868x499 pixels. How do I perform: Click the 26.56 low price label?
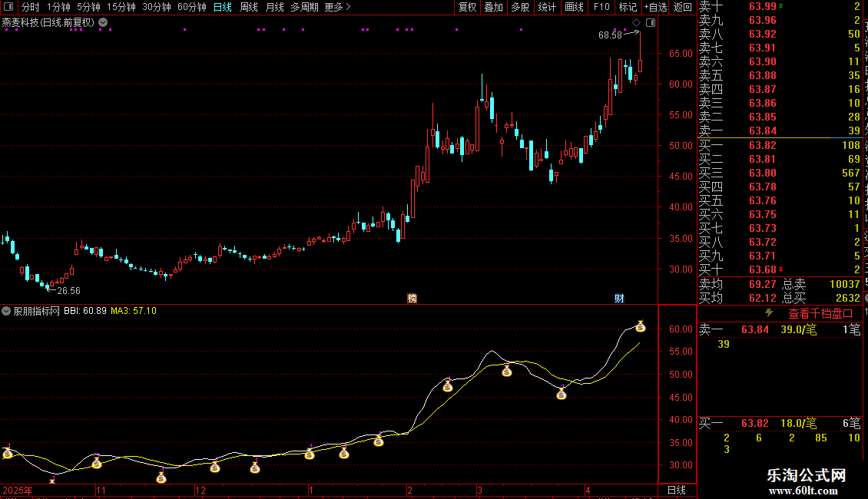pos(68,290)
